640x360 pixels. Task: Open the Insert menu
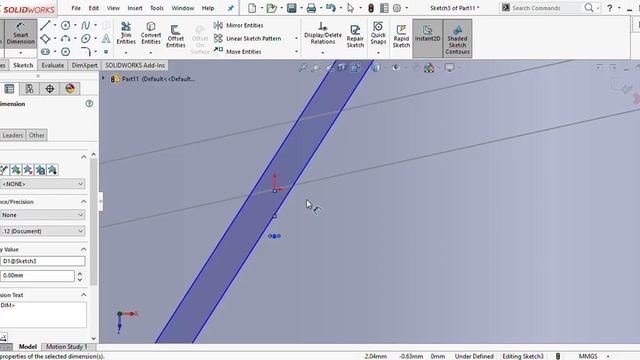(135, 8)
